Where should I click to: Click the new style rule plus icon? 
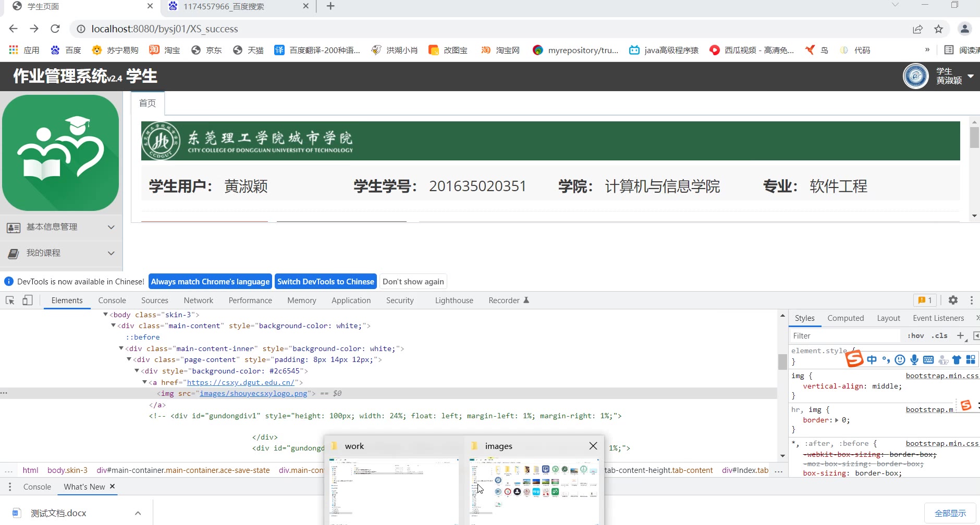pyautogui.click(x=960, y=336)
